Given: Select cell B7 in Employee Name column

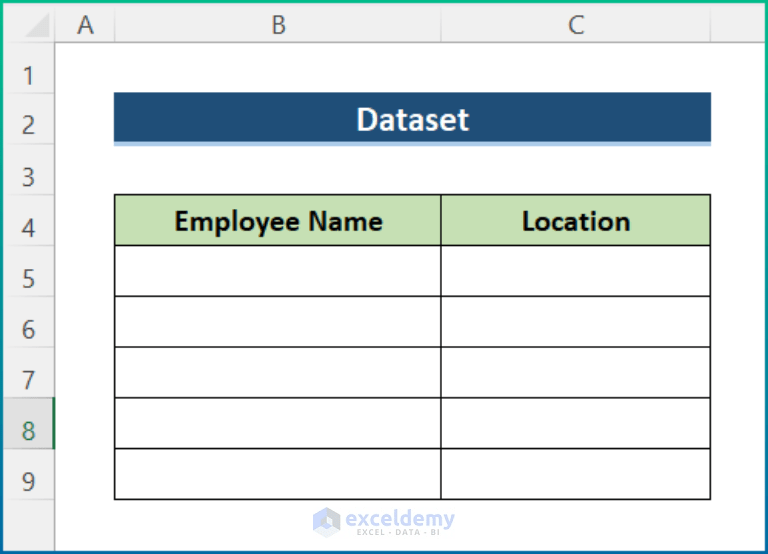Looking at the screenshot, I should click(278, 373).
